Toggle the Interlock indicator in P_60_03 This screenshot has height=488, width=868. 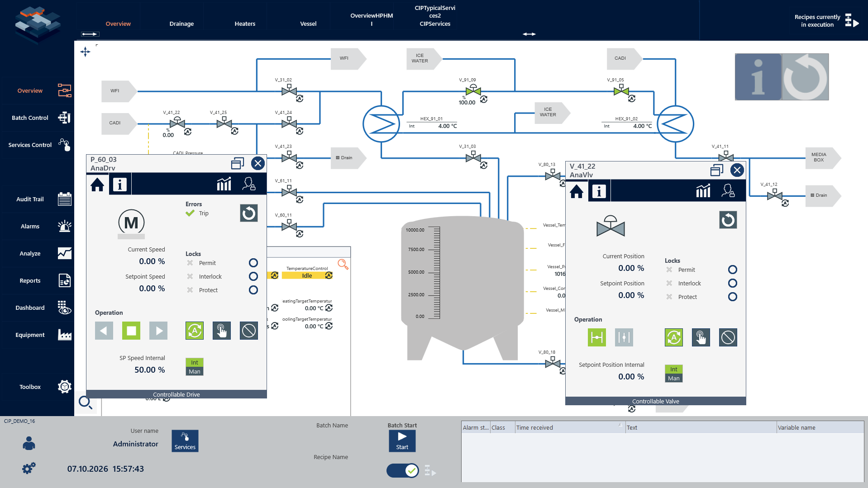pos(253,276)
